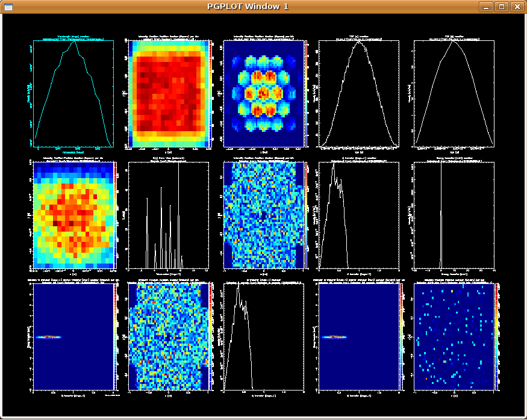
Task: Select the red square intensity heatmap plot
Action: click(167, 94)
